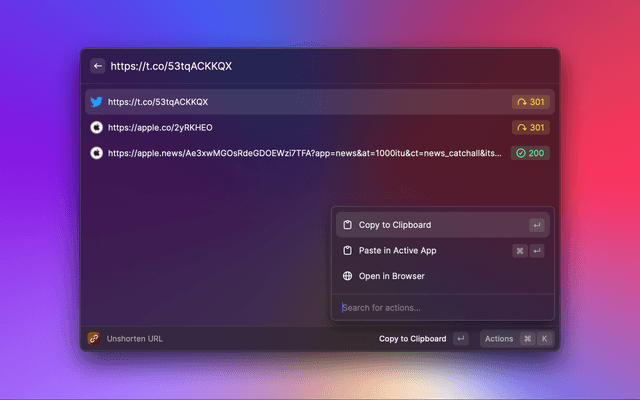This screenshot has width=640, height=400.
Task: Select the https://apple.co/2yRKHEO result
Action: [300, 128]
